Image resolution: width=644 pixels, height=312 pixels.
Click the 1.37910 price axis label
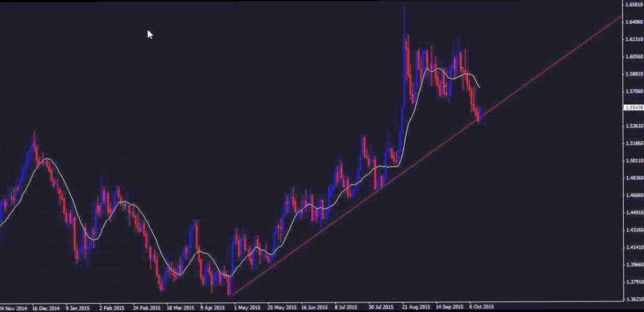pos(635,282)
